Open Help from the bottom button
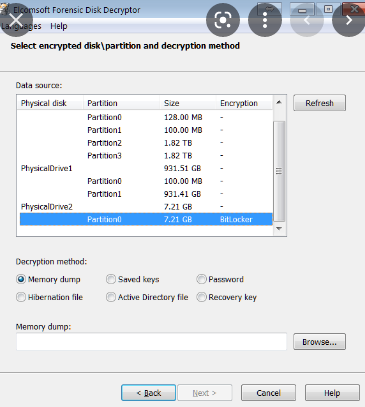Viewport: 365px width, 407px height. 332,393
